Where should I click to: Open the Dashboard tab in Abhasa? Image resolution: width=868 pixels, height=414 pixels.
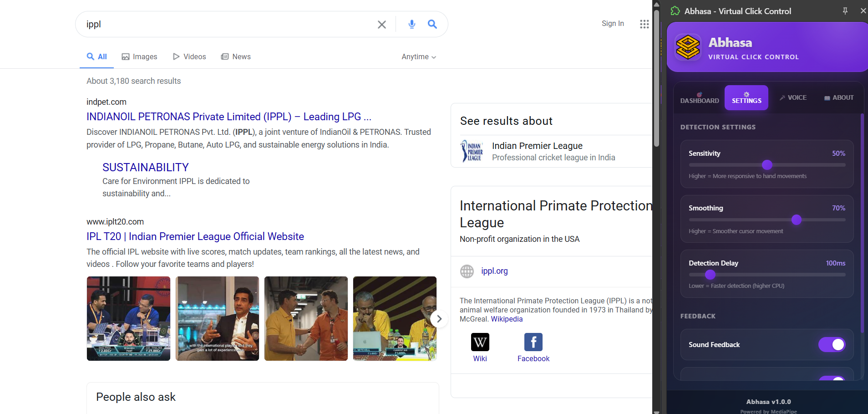pyautogui.click(x=700, y=98)
